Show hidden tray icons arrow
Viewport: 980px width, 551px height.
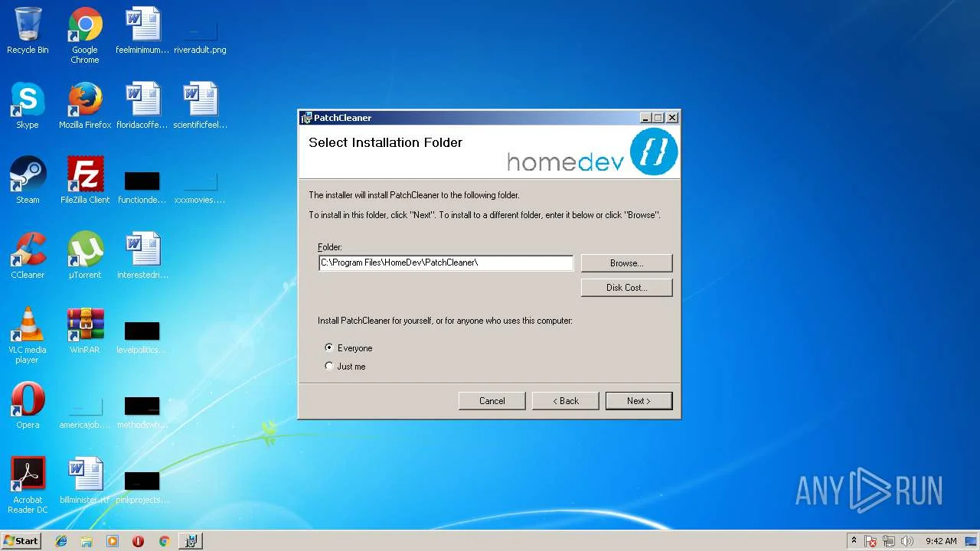pos(854,541)
